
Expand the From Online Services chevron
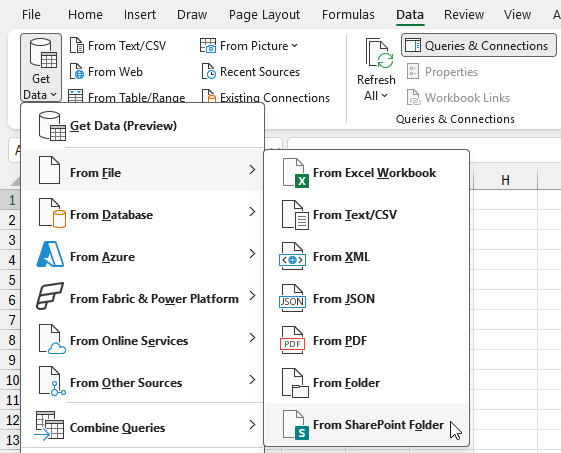(x=252, y=337)
